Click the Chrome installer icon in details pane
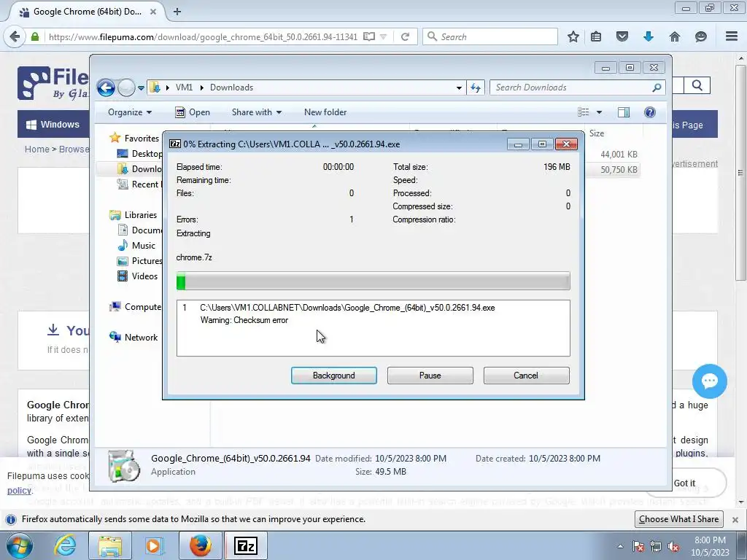 pyautogui.click(x=124, y=466)
